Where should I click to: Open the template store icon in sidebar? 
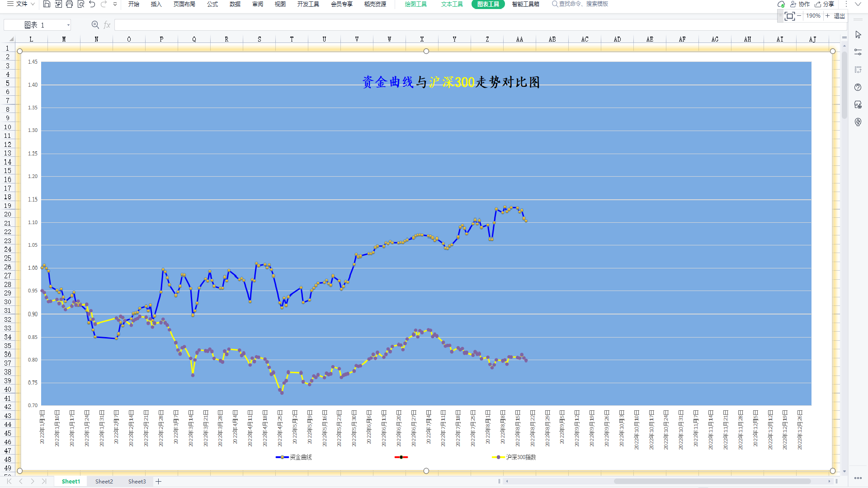[x=858, y=105]
